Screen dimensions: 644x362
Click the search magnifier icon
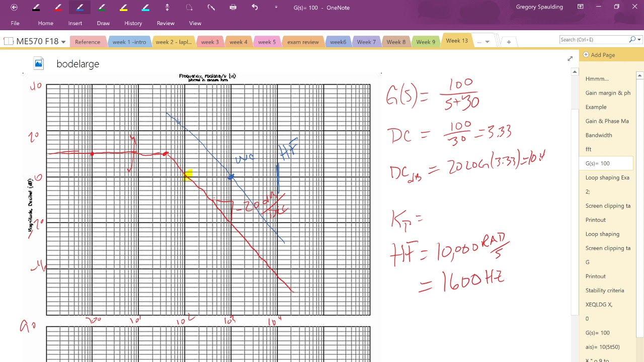[632, 39]
